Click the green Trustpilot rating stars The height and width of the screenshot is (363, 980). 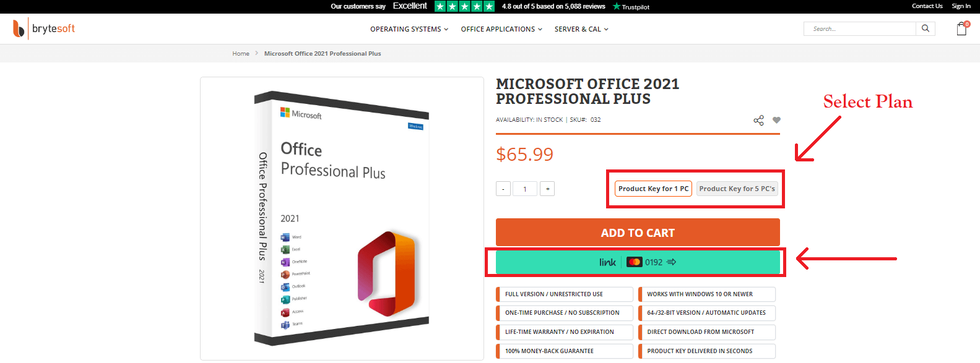(464, 6)
